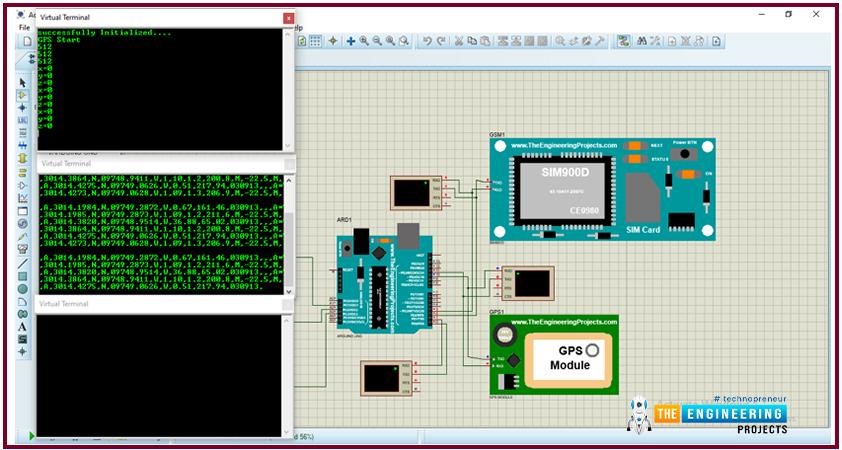Click the scroll-down arrow in GPS data terminal
The image size is (842, 450).
[x=289, y=291]
